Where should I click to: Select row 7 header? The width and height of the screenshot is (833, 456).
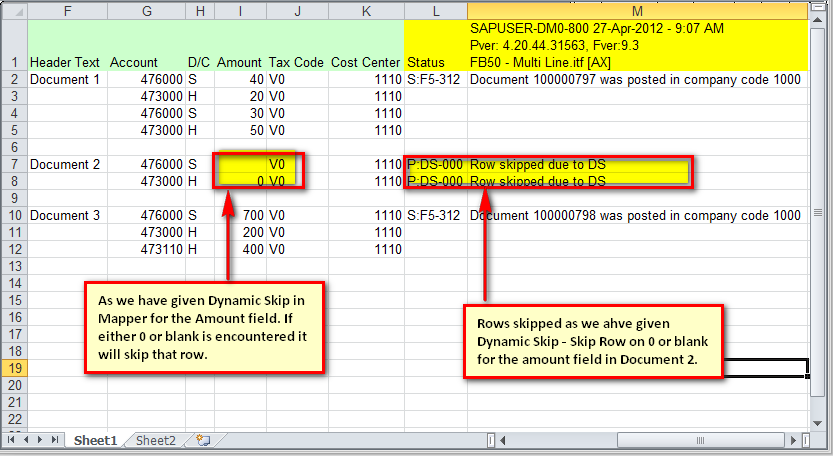click(x=14, y=164)
